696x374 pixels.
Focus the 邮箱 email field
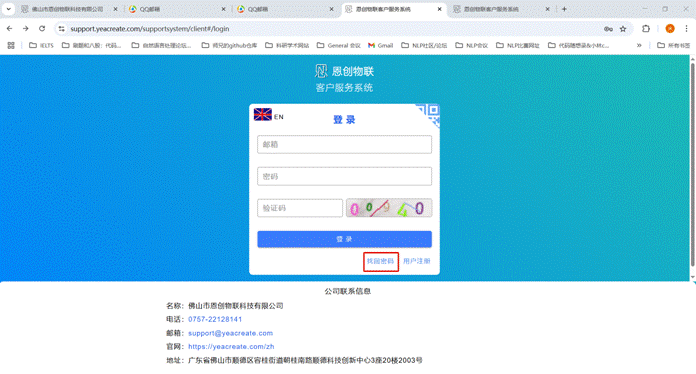pos(344,144)
